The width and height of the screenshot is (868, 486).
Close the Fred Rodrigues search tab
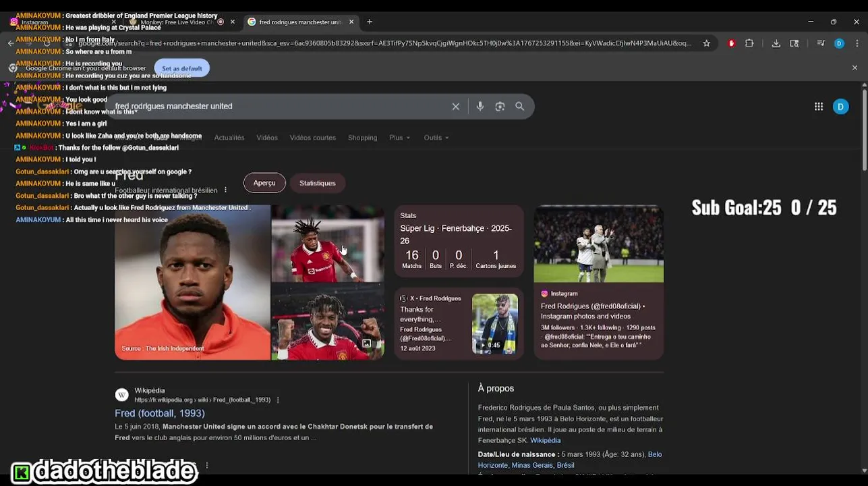pos(351,22)
